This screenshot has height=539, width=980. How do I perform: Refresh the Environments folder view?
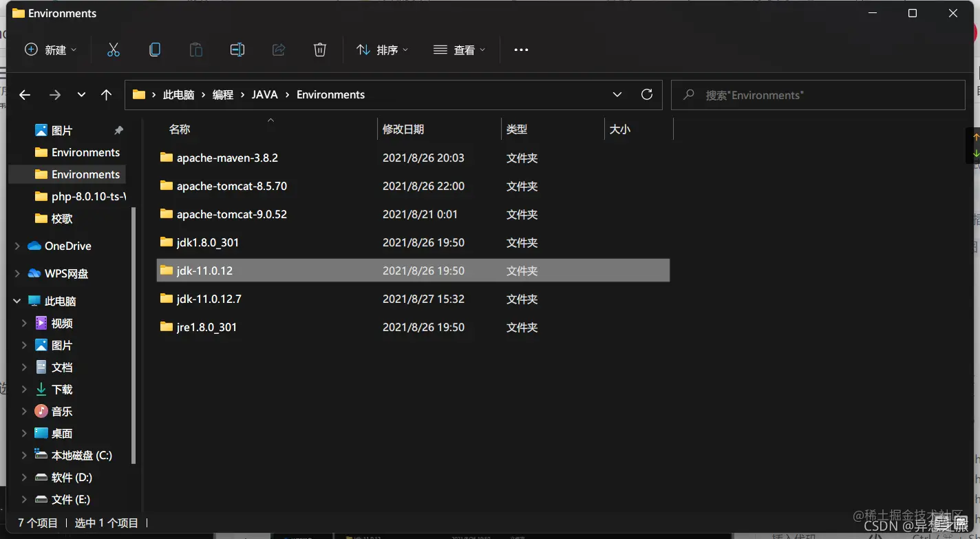[x=646, y=94]
